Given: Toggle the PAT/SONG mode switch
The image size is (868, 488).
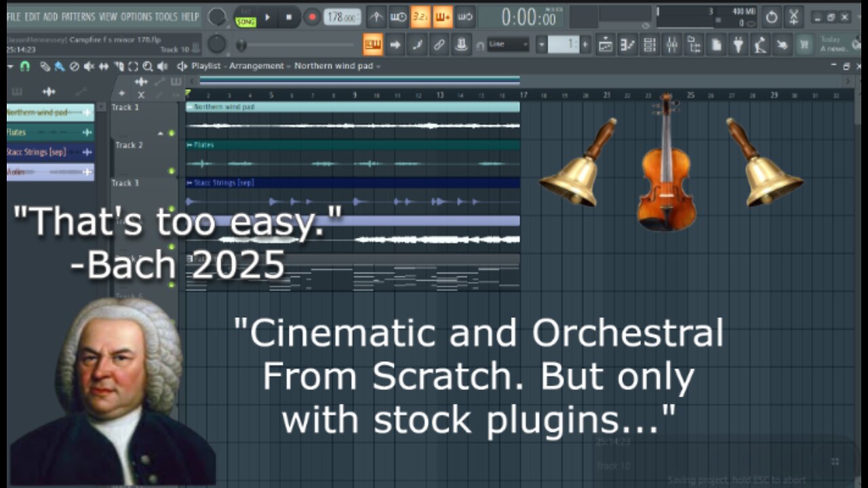Looking at the screenshot, I should click(245, 18).
